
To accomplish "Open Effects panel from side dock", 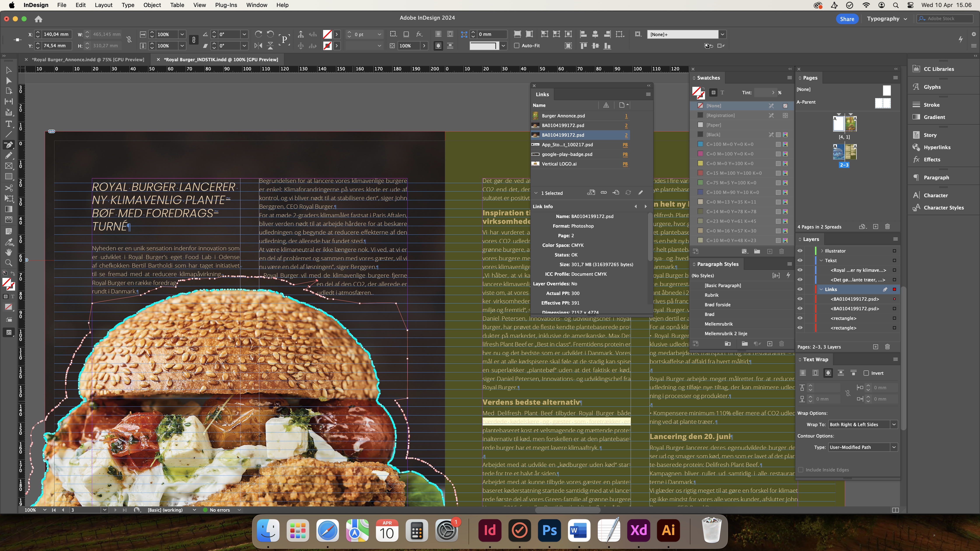I will tap(931, 159).
